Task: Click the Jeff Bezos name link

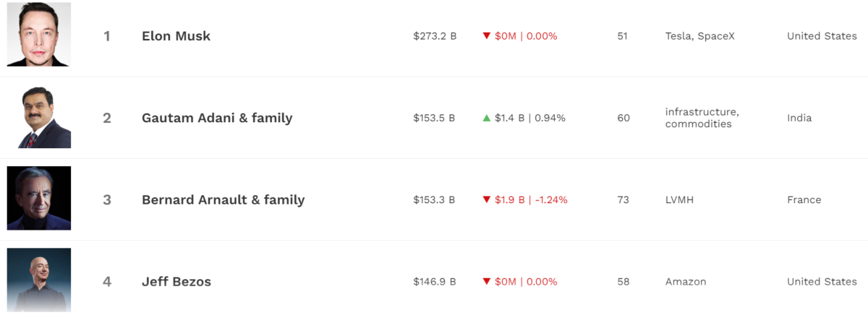Action: (176, 282)
